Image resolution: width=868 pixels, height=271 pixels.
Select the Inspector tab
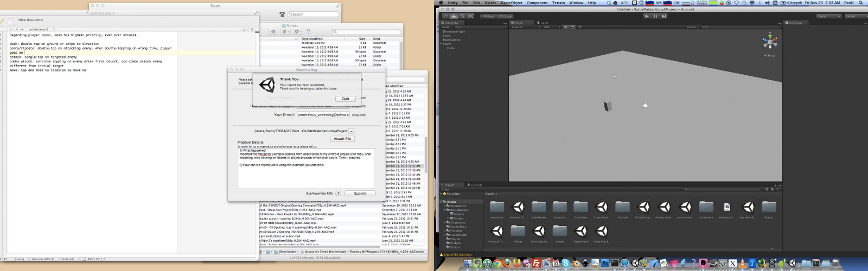(795, 23)
